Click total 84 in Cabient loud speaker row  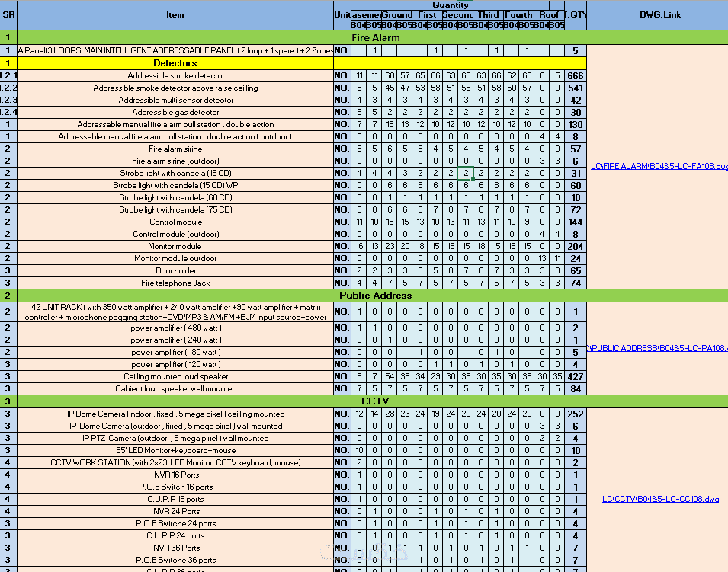click(576, 388)
